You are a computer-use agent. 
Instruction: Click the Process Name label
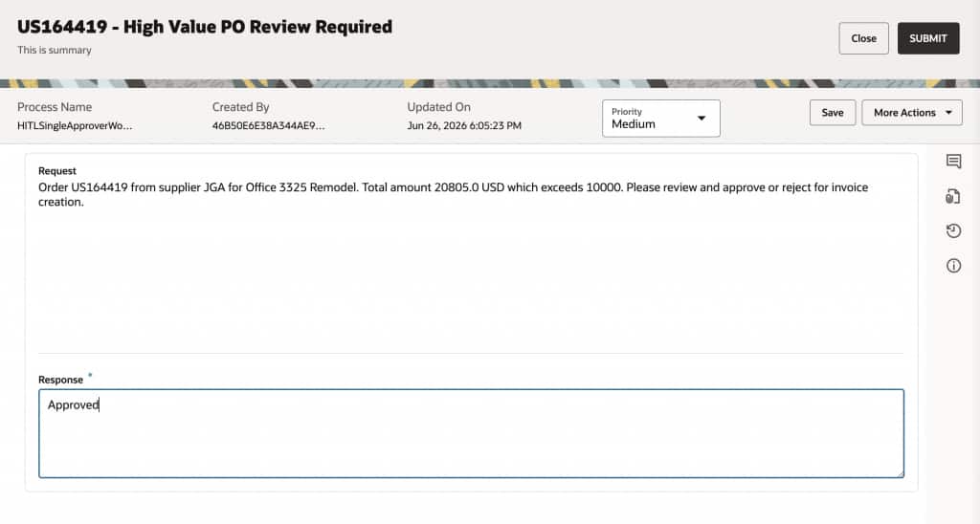tap(55, 107)
